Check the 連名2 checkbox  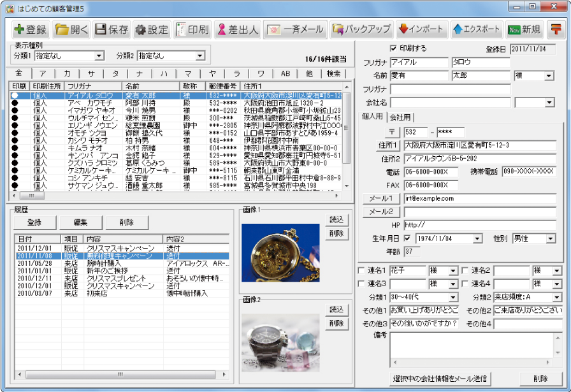[465, 271]
